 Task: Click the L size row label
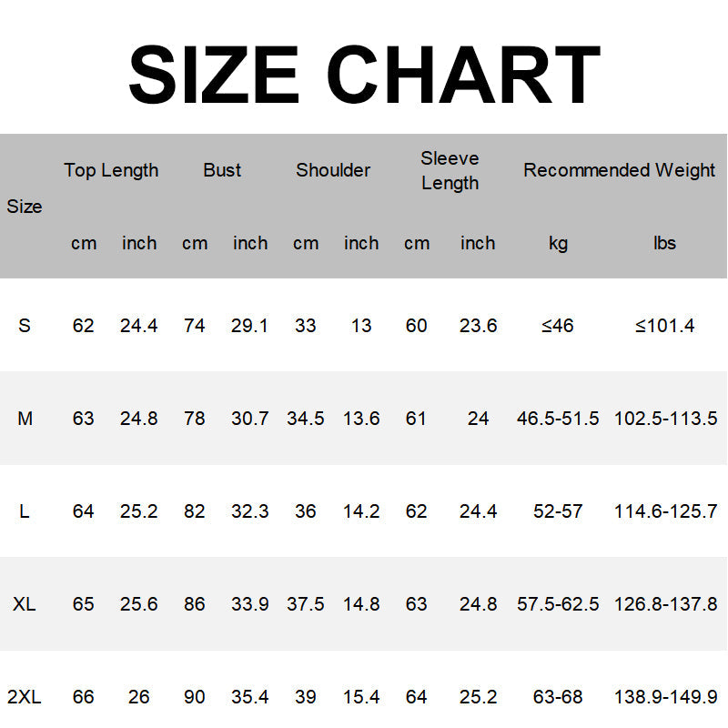pos(25,511)
